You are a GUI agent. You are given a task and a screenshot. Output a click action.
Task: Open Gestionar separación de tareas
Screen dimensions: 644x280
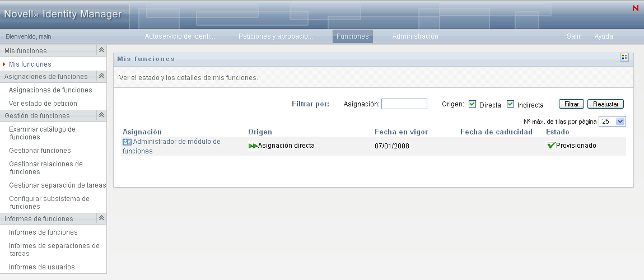click(58, 185)
